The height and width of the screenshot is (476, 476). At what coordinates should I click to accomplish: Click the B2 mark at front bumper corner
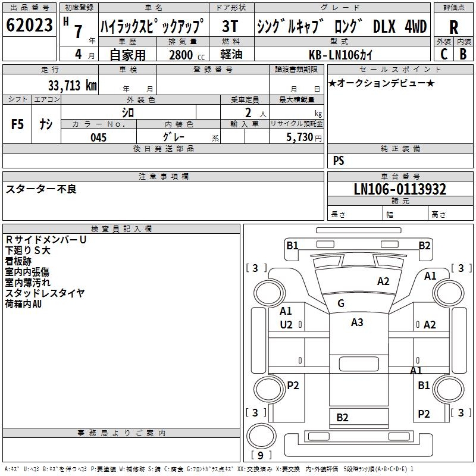point(424,245)
